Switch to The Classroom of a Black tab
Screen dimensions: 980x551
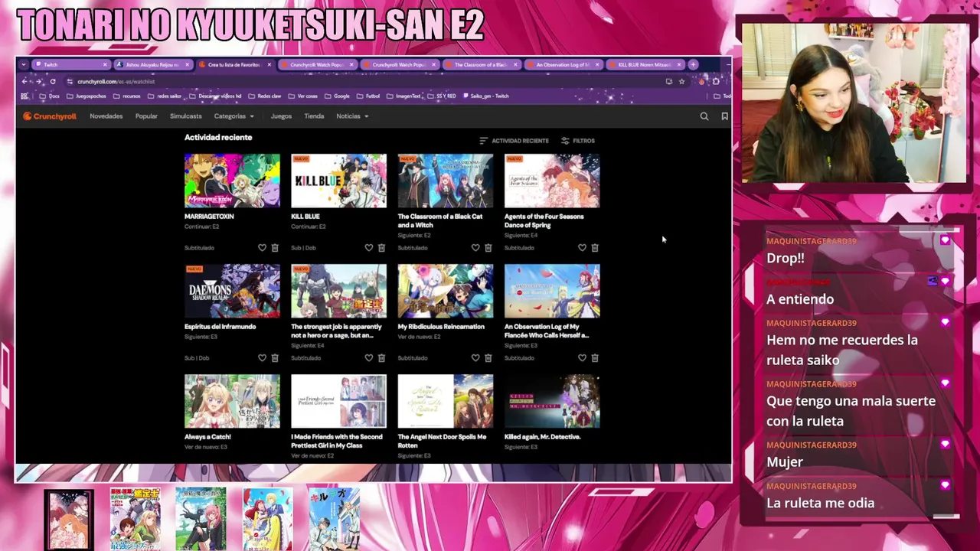click(x=481, y=65)
